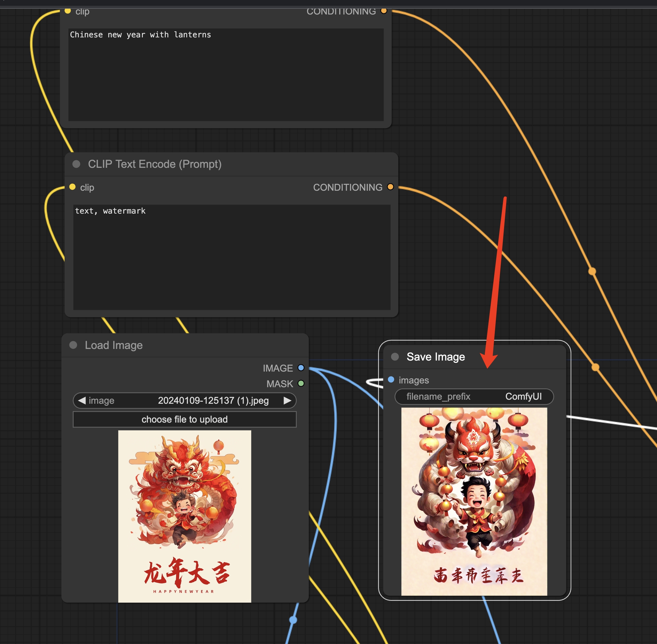Image resolution: width=657 pixels, height=644 pixels.
Task: Click the Load Image node collapse dot
Action: (73, 345)
